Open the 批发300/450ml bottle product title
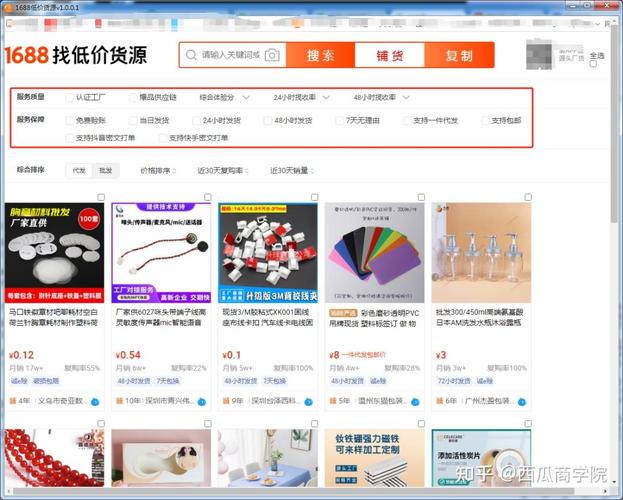This screenshot has width=623, height=500. click(x=480, y=318)
